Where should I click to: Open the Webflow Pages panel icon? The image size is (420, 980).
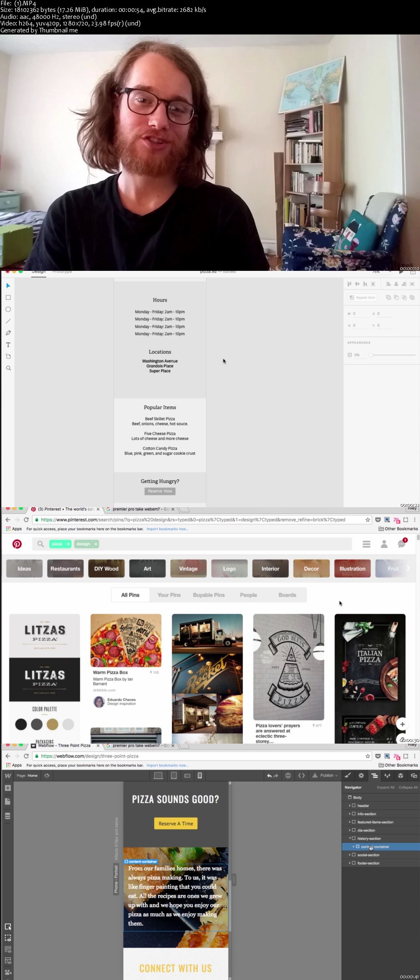coord(7,801)
